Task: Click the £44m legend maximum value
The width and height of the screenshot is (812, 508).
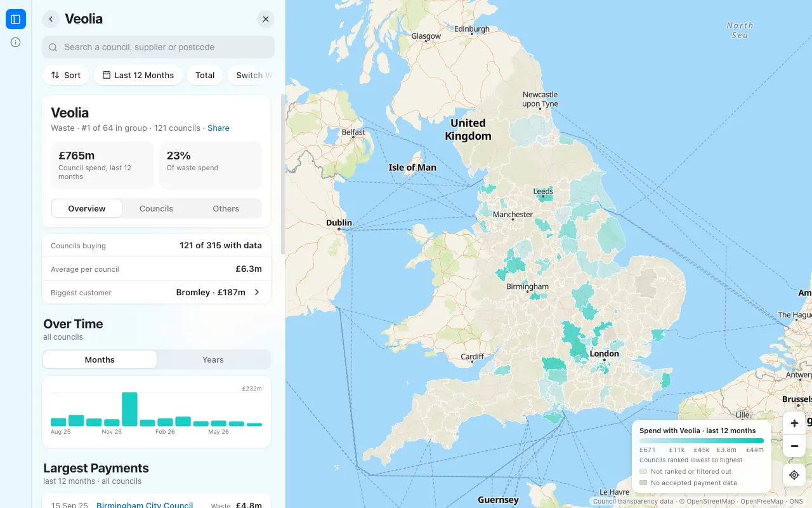Action: (754, 450)
